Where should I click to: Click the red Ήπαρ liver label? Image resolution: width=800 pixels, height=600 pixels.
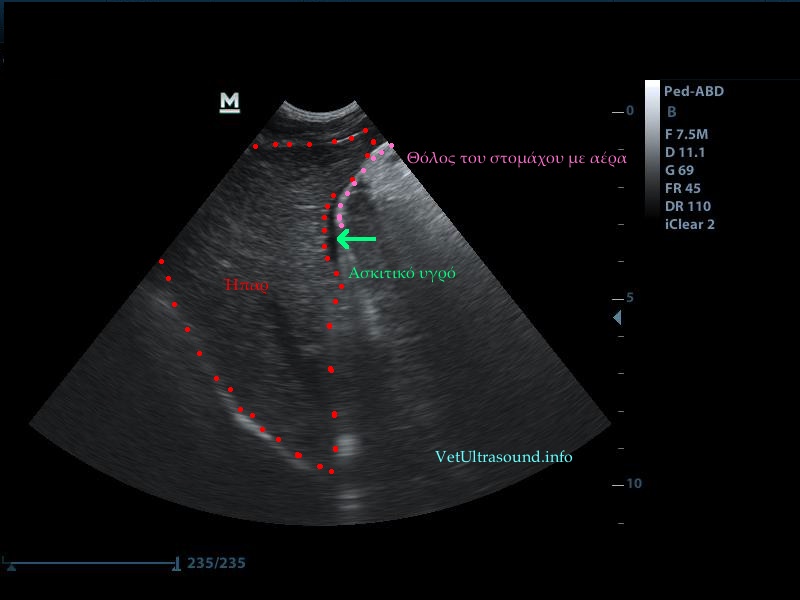pos(247,285)
